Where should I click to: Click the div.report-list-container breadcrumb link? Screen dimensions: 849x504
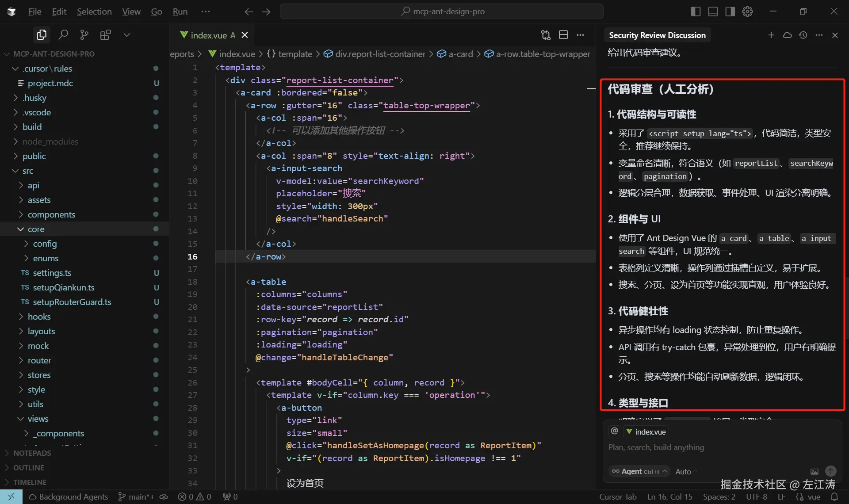381,53
